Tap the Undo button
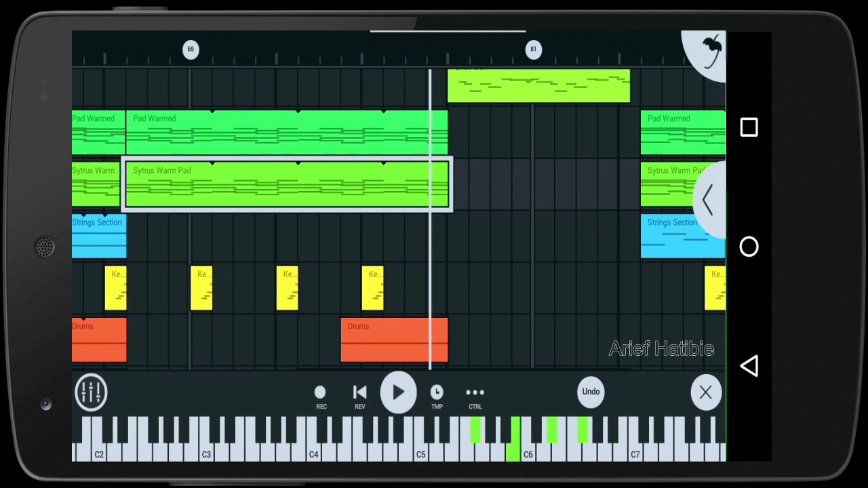868x488 pixels. pyautogui.click(x=591, y=392)
